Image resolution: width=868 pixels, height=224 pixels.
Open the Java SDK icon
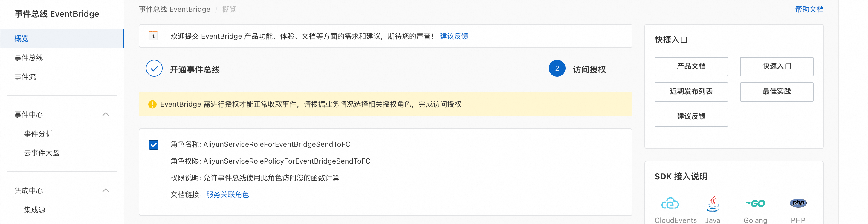click(713, 203)
